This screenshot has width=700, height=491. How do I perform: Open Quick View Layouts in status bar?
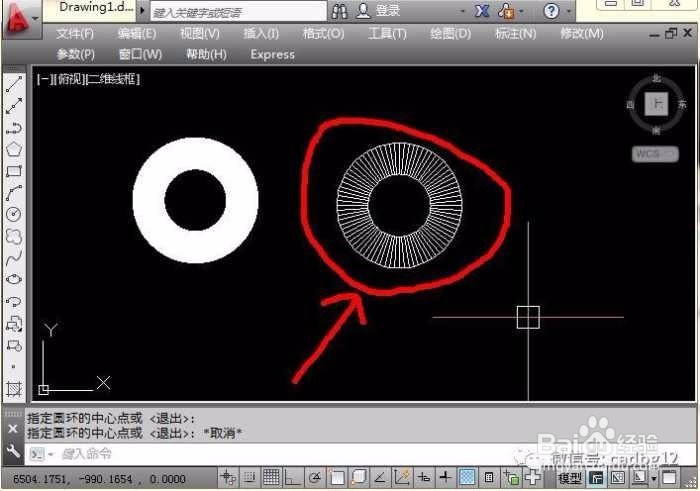tap(596, 478)
